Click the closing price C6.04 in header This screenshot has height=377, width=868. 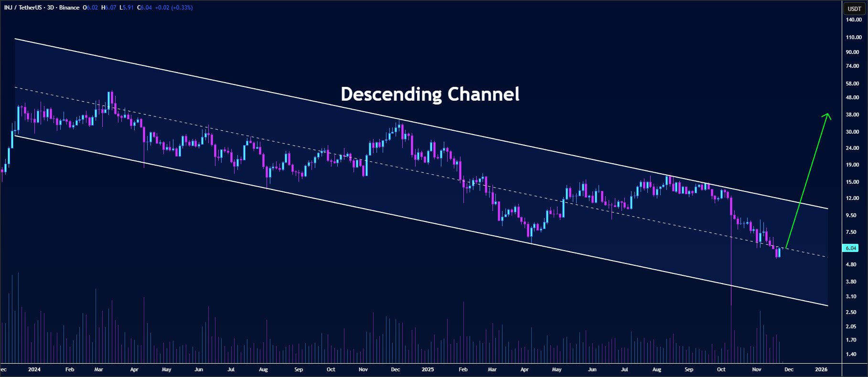click(x=144, y=8)
